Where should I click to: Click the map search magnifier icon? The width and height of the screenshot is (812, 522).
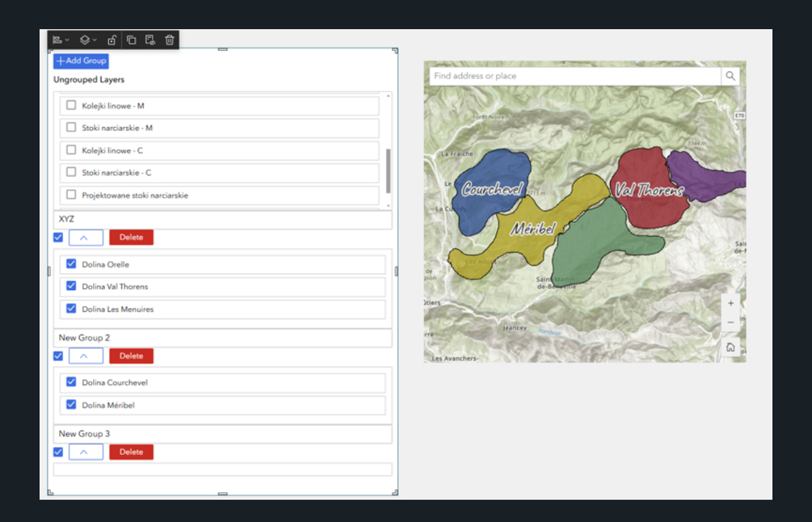click(730, 76)
